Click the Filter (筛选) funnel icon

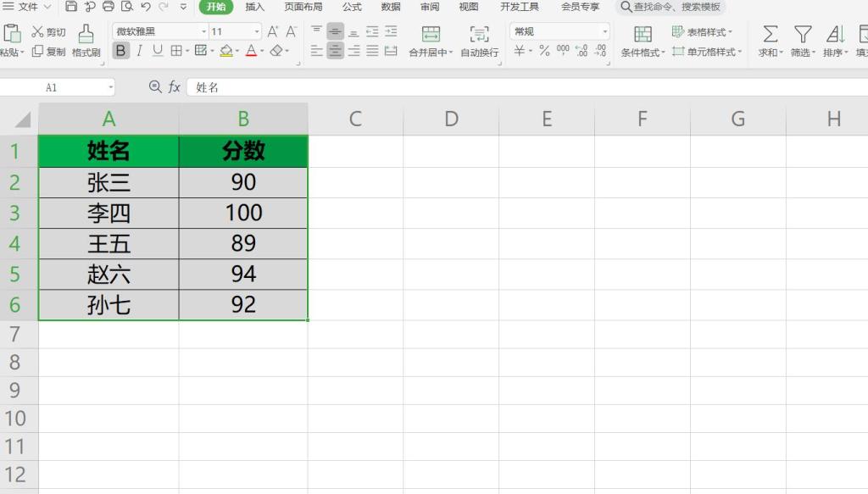(x=801, y=34)
